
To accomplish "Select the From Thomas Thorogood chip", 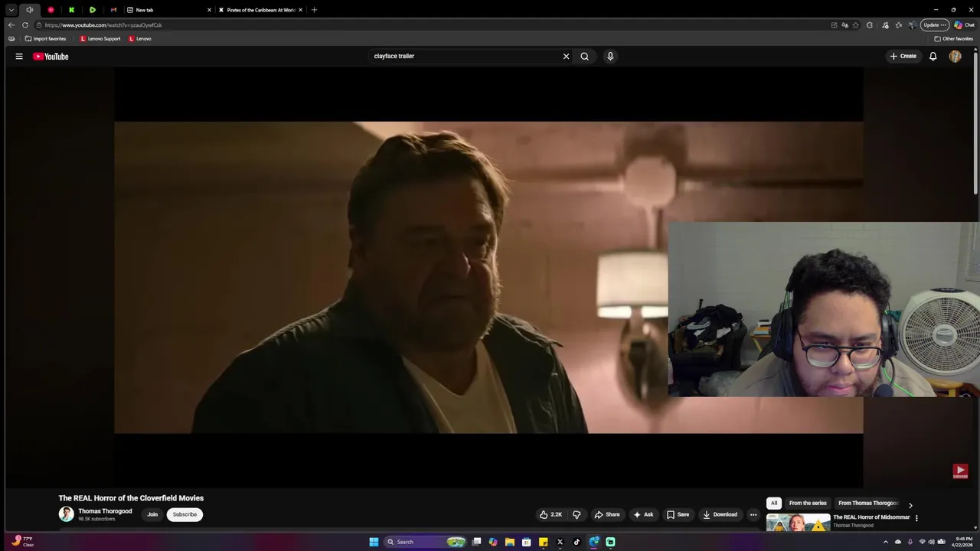I will click(867, 503).
